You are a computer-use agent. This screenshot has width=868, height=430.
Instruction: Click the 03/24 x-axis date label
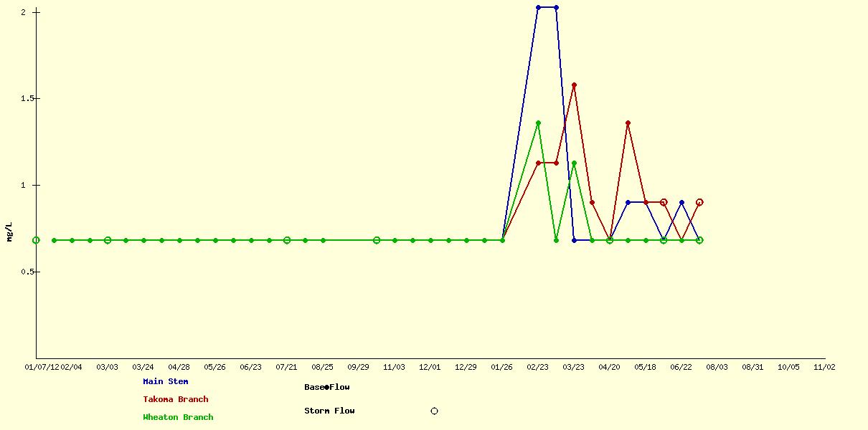click(143, 367)
